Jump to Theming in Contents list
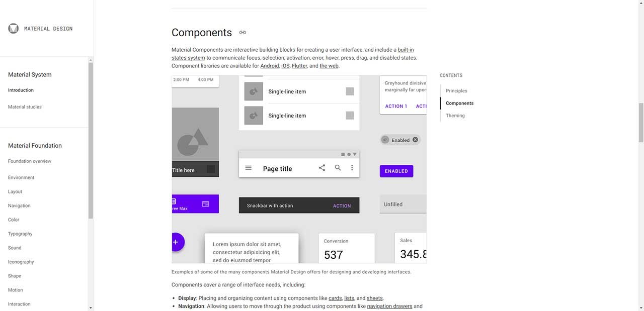Image resolution: width=644 pixels, height=311 pixels. [x=455, y=116]
